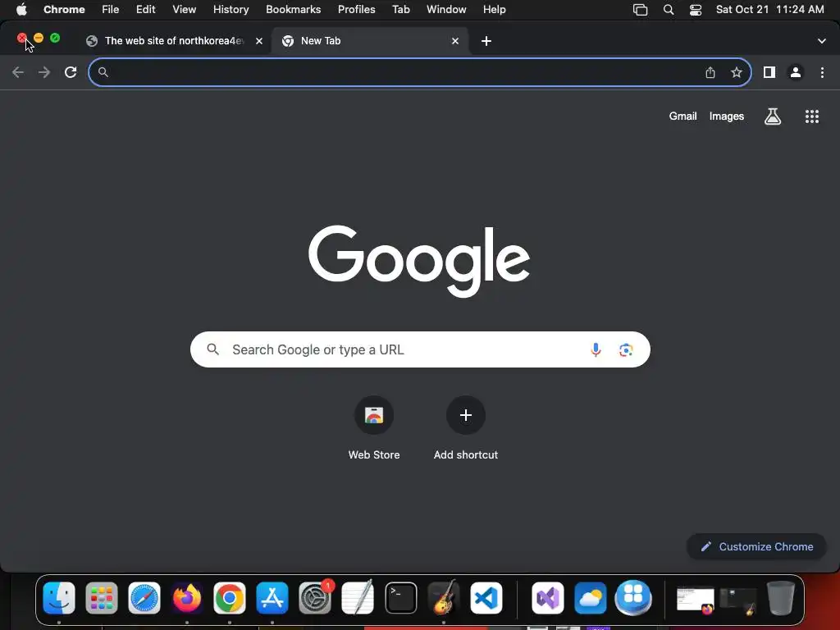
Task: Launch Firefox from the Dock
Action: (x=187, y=598)
